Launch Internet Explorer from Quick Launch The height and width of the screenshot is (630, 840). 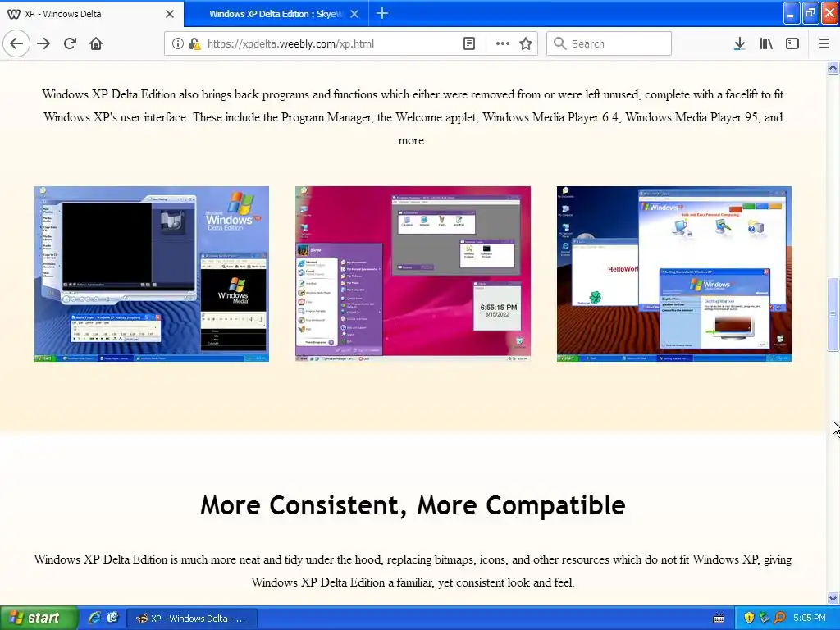pyautogui.click(x=94, y=619)
